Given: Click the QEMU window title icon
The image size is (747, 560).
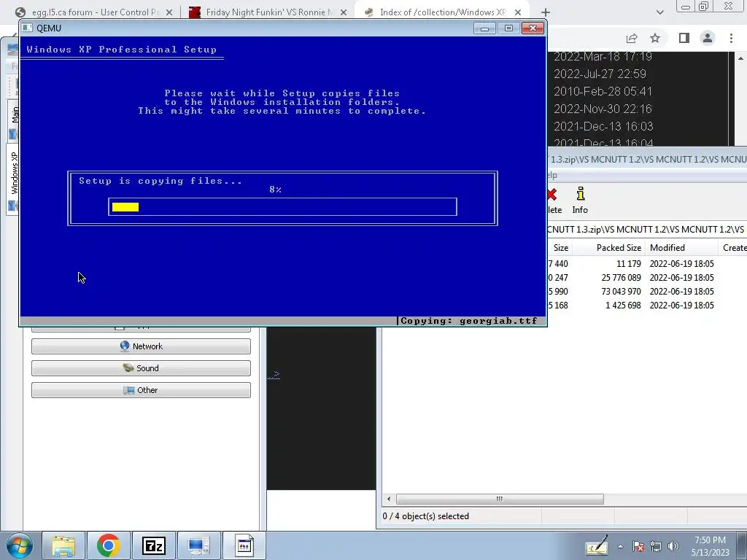Looking at the screenshot, I should tap(28, 28).
